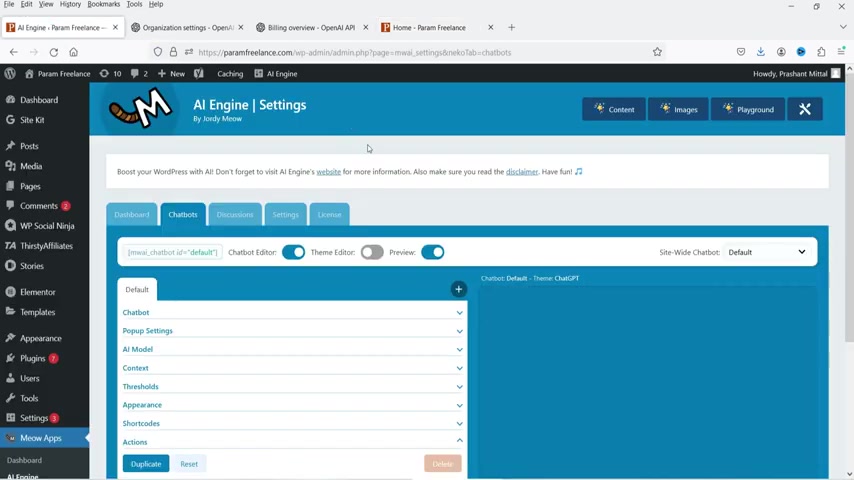Viewport: 854px width, 480px height.
Task: Switch to the Dashboard tab of AI Engine
Action: [x=132, y=214]
